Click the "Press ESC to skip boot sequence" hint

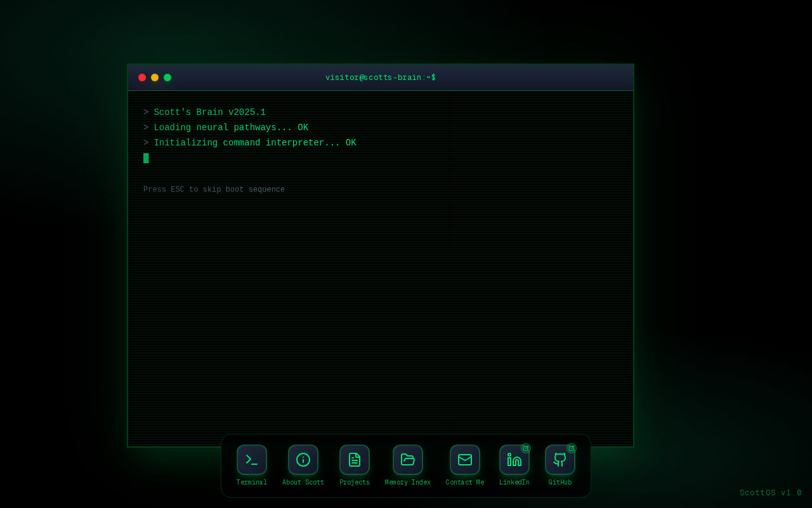214,190
